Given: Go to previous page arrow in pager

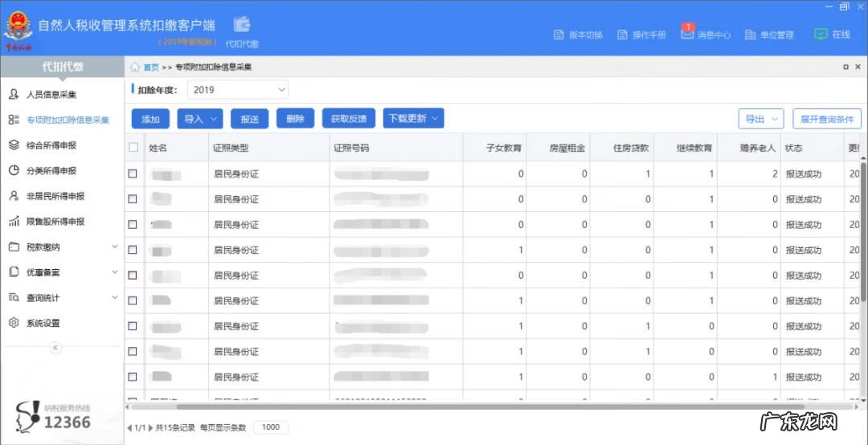Looking at the screenshot, I should click(129, 428).
